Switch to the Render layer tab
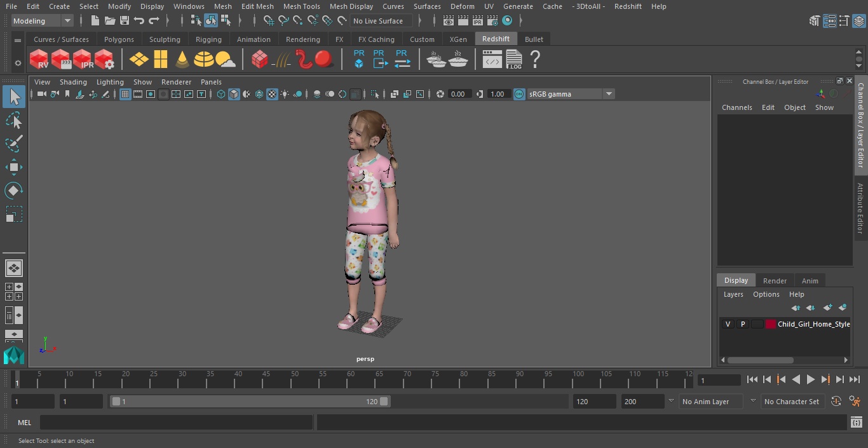The height and width of the screenshot is (448, 868). click(775, 280)
